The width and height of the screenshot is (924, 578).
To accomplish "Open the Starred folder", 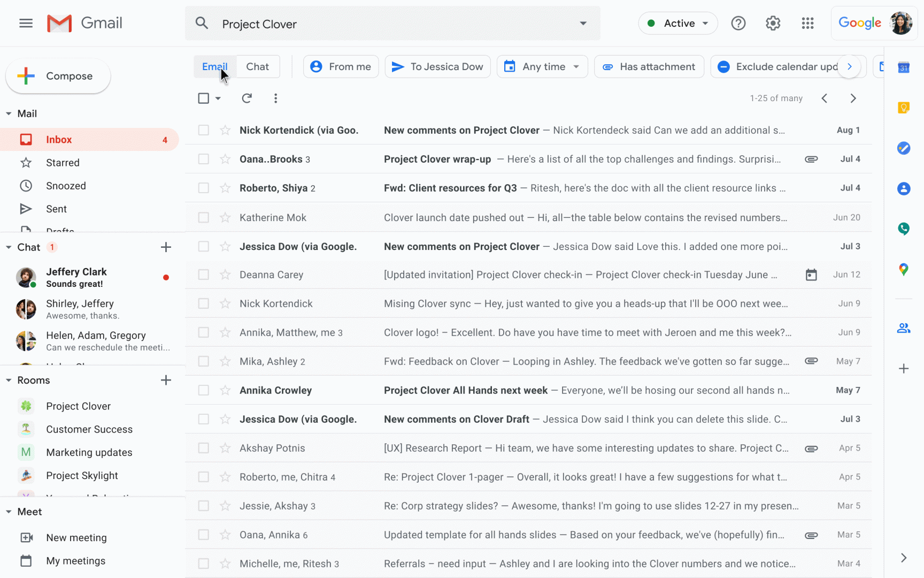I will point(63,163).
